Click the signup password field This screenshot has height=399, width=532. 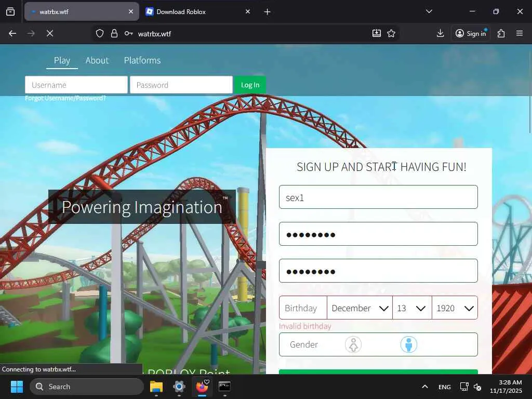pos(378,234)
